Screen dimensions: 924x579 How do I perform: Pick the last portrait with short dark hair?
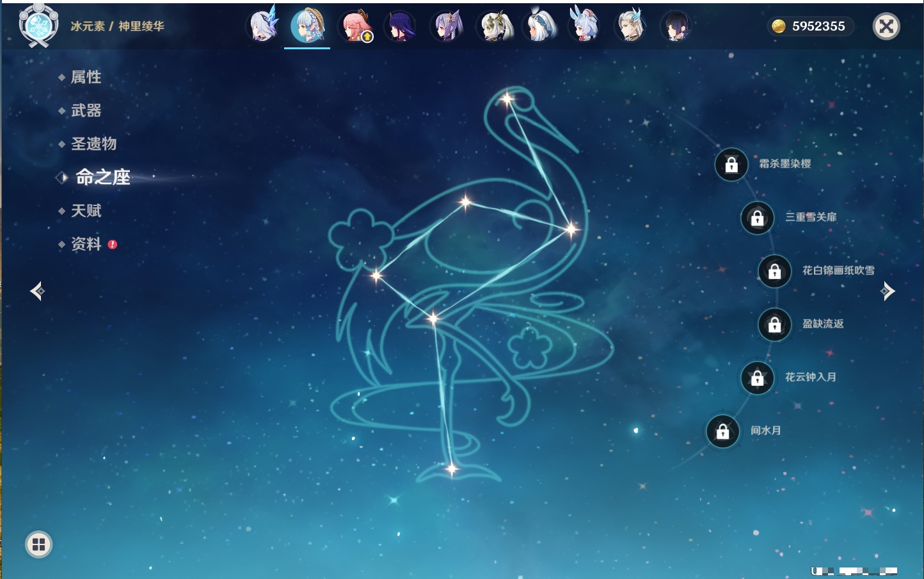click(x=676, y=26)
